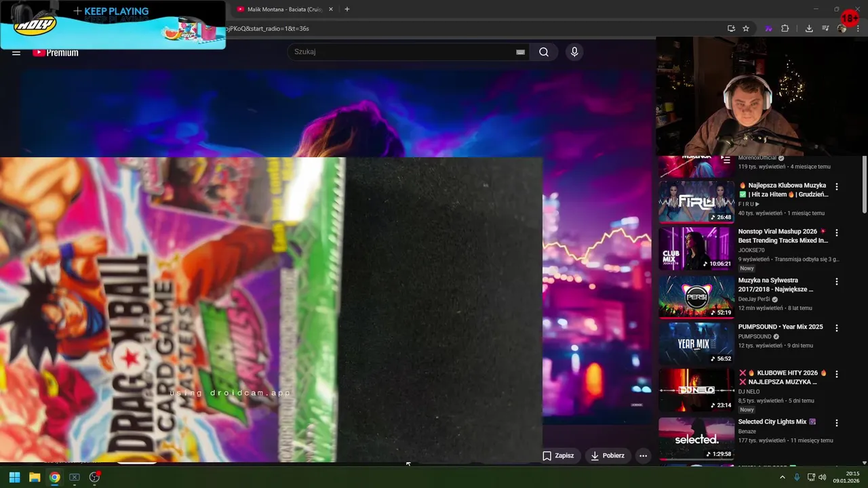This screenshot has width=868, height=488.
Task: Click the Pobierz download button
Action: coord(608,455)
